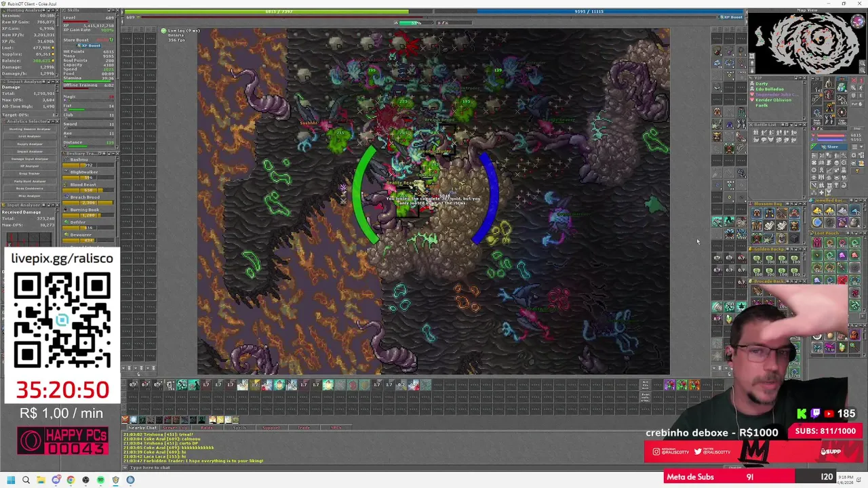Open Chrome from the taskbar
868x488 pixels.
[x=71, y=480]
